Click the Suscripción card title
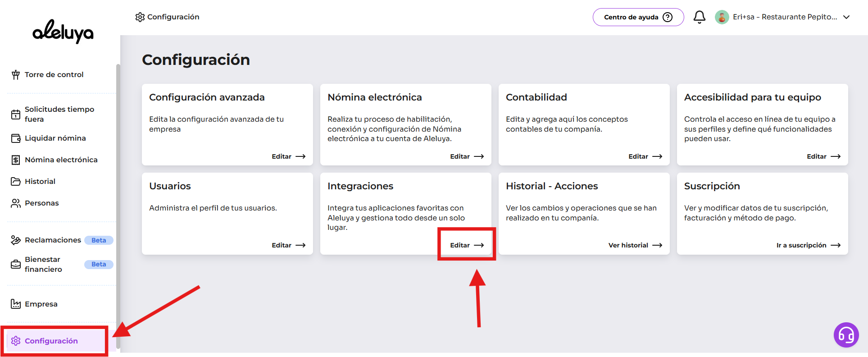 click(712, 186)
